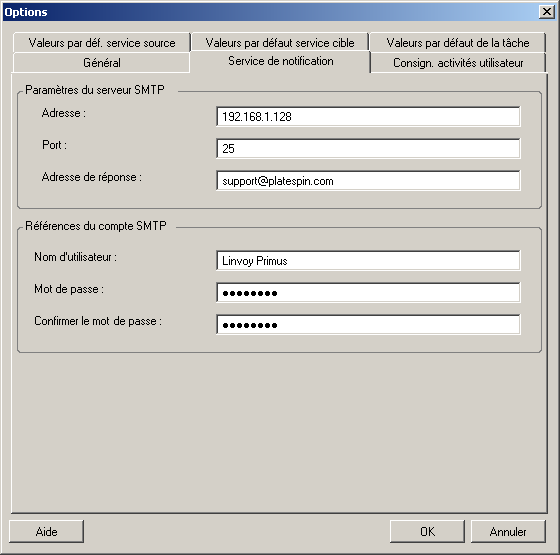560x555 pixels.
Task: Click the SMTP Adresse field containing 192.168.1.128
Action: [x=368, y=116]
